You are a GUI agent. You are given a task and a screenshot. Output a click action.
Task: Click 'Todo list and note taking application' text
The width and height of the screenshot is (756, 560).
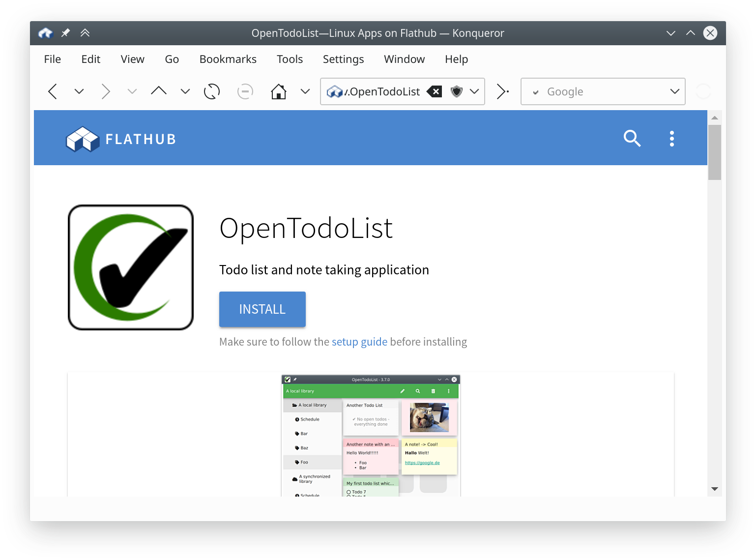click(x=324, y=270)
